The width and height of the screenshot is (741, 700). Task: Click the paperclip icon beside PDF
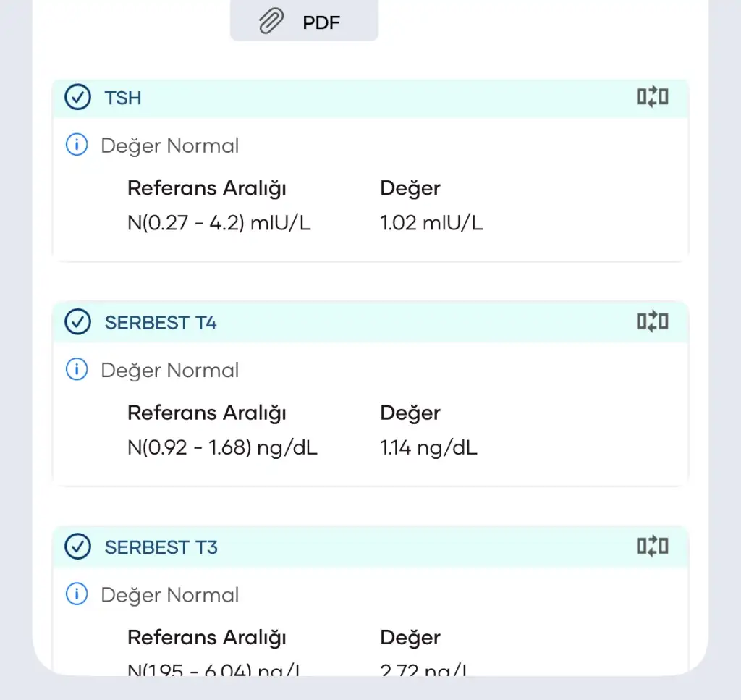pos(271,22)
